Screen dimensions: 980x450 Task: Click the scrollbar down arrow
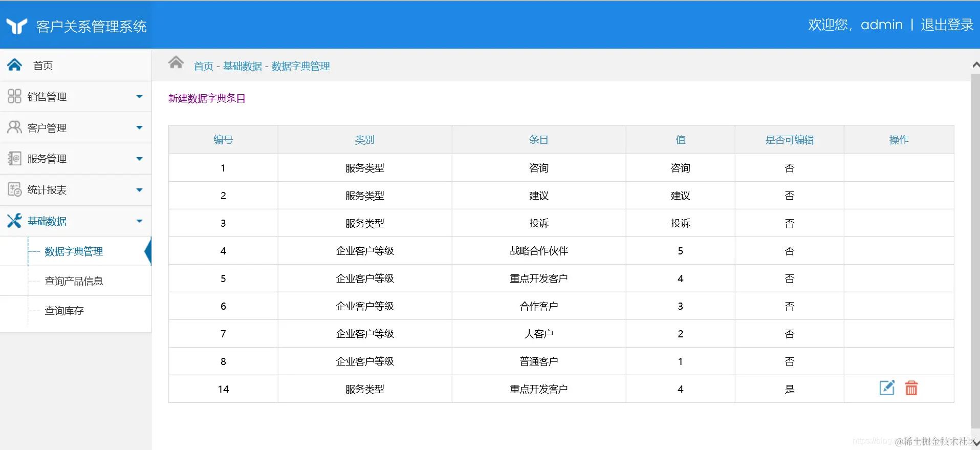(975, 443)
